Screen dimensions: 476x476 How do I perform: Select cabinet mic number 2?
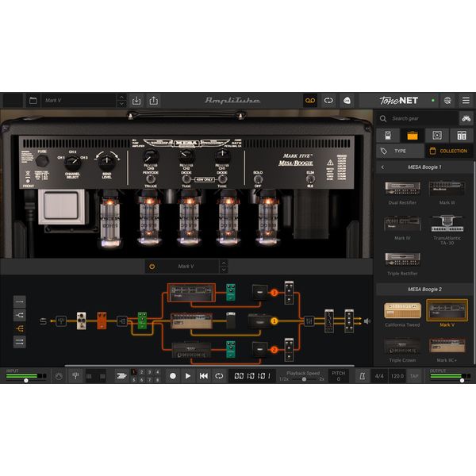[x=274, y=350]
